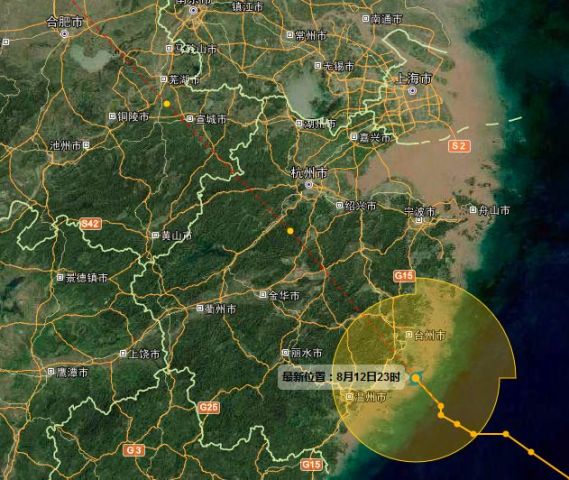Click the S42 highway shield badge

[x=90, y=223]
